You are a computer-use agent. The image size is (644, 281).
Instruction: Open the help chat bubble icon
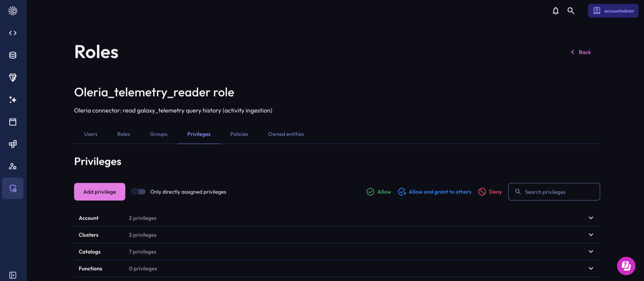pyautogui.click(x=626, y=266)
